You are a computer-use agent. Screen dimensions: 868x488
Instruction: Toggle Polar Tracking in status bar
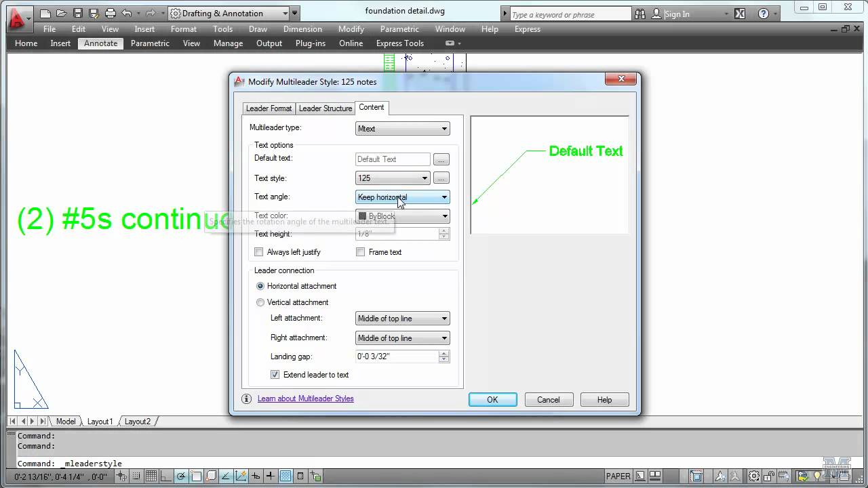pyautogui.click(x=180, y=476)
